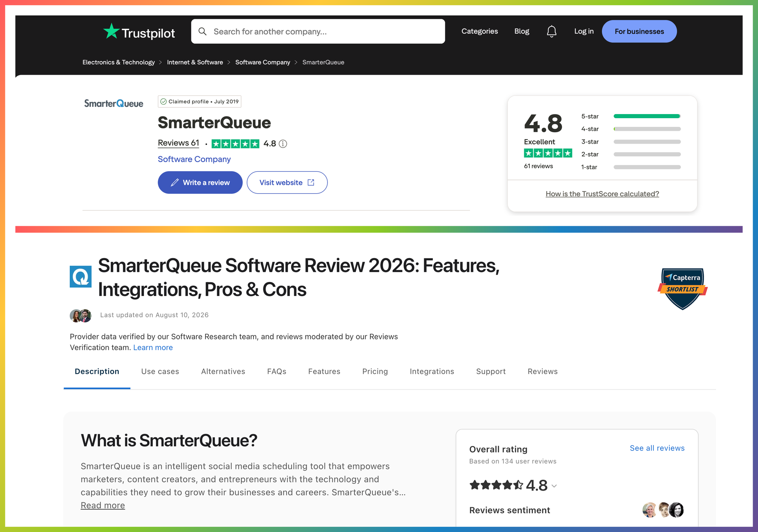Click the search magnifier icon
The height and width of the screenshot is (532, 758).
click(x=203, y=31)
